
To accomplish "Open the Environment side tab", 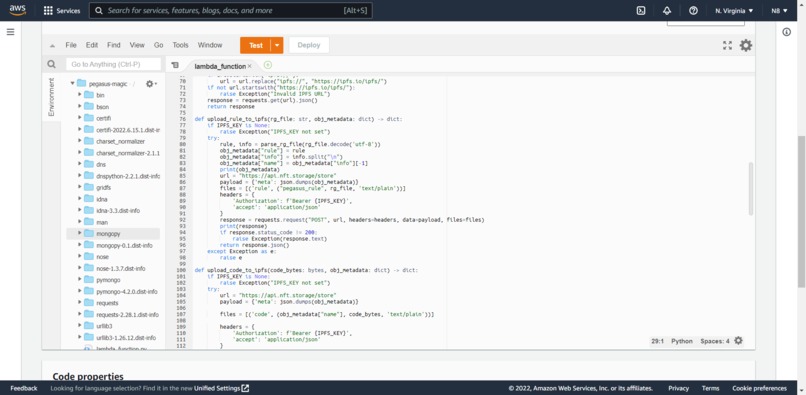I will click(51, 97).
